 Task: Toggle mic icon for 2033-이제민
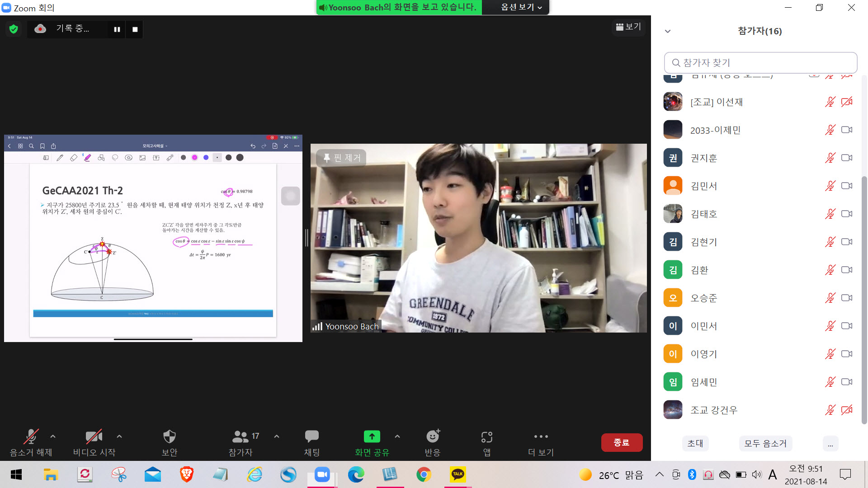click(x=830, y=130)
